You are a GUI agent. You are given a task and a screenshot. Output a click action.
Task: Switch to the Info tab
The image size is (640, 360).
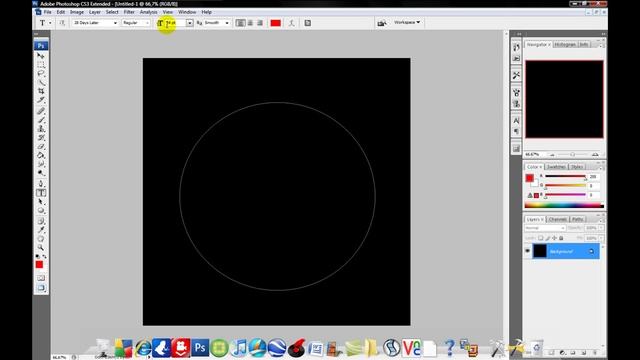pos(584,44)
